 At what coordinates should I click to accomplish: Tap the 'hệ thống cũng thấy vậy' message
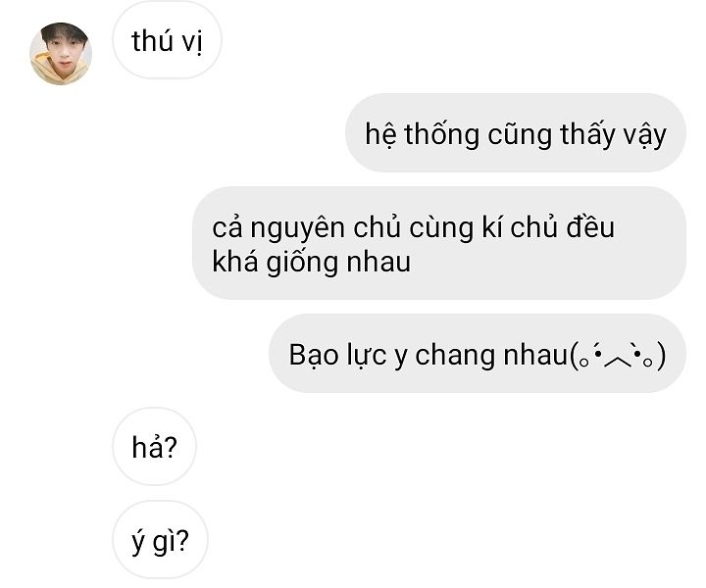point(516,133)
